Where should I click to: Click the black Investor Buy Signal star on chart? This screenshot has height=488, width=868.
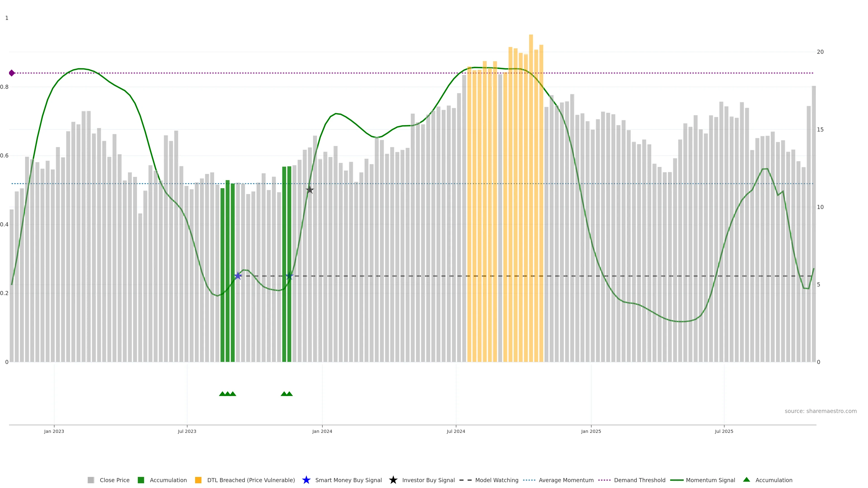(310, 190)
